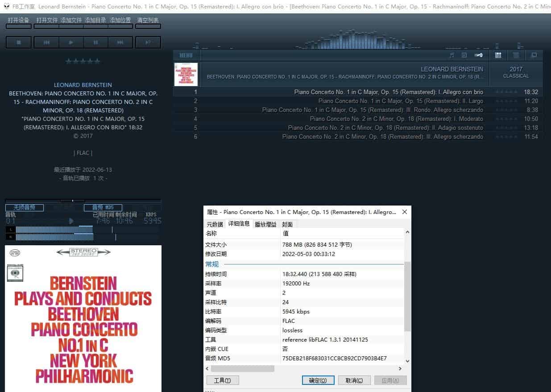Click the right arrow of horizontal scrollbar
The image size is (551, 392).
click(x=400, y=369)
